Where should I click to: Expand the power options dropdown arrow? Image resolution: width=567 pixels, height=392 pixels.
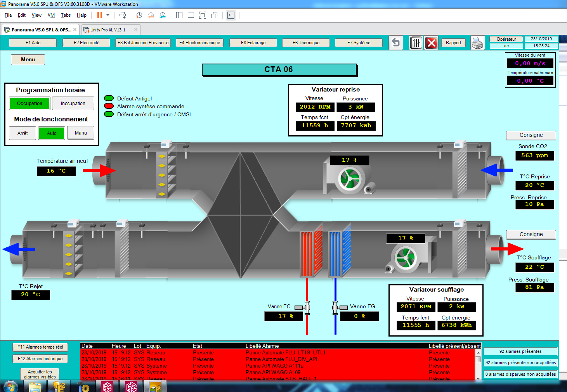point(108,15)
